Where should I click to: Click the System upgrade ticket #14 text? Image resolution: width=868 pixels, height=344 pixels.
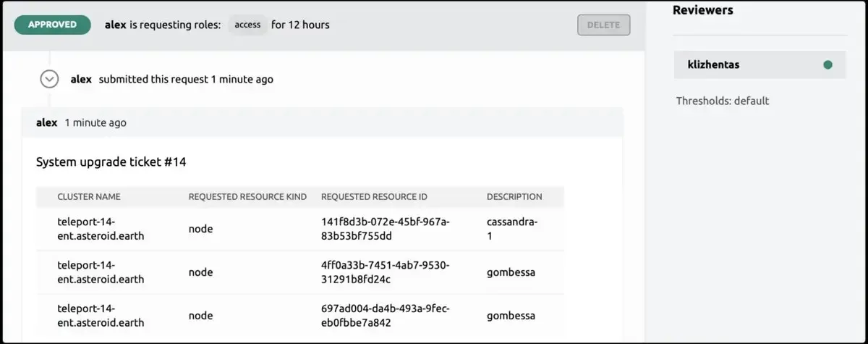pyautogui.click(x=111, y=162)
